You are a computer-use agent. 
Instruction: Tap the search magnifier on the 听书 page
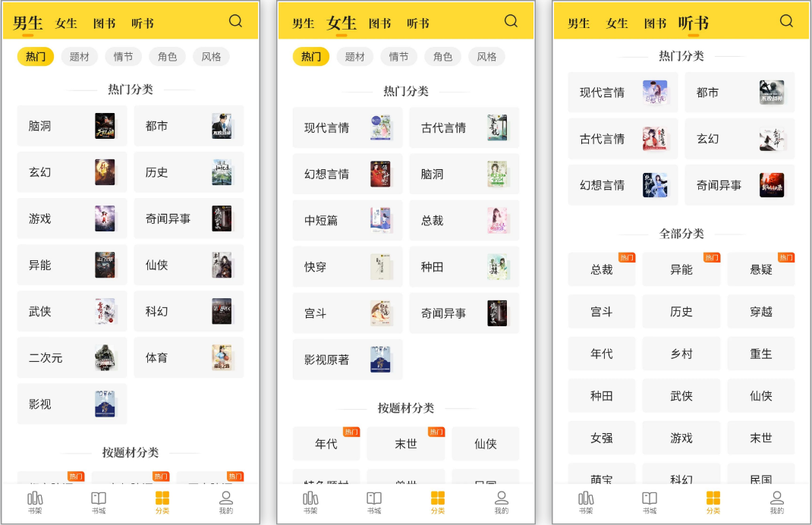pyautogui.click(x=786, y=21)
